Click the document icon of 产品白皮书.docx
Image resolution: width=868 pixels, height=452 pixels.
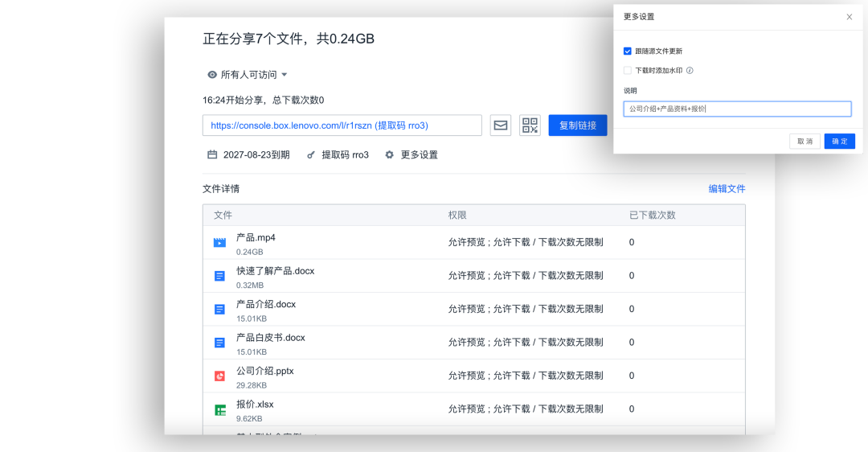[219, 343]
